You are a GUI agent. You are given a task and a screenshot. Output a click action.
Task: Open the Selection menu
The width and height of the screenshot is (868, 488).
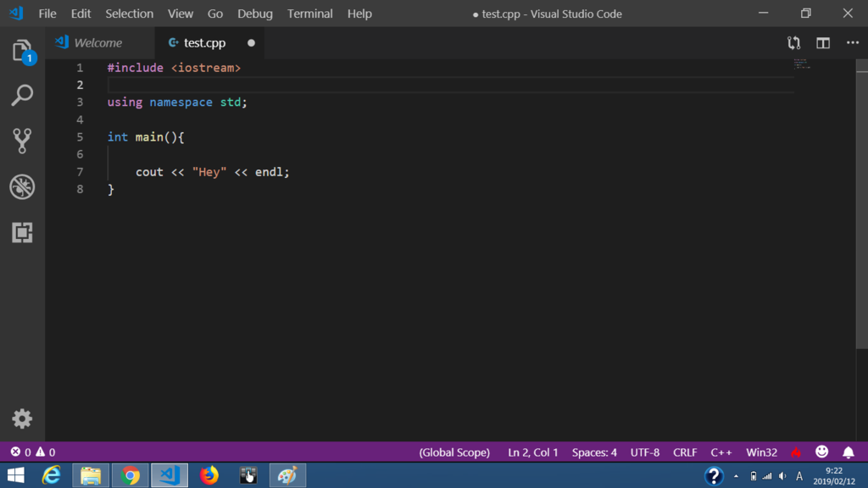130,14
